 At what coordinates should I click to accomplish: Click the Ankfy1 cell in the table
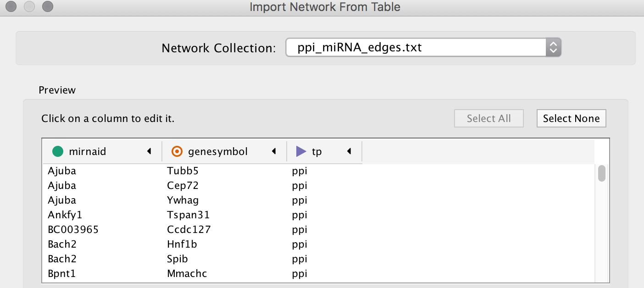[65, 215]
